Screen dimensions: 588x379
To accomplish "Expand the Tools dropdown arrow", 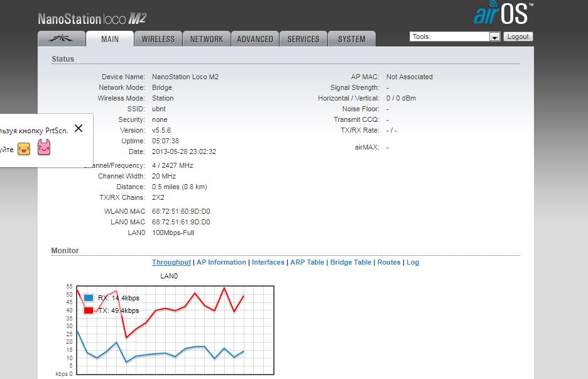I will coord(494,37).
